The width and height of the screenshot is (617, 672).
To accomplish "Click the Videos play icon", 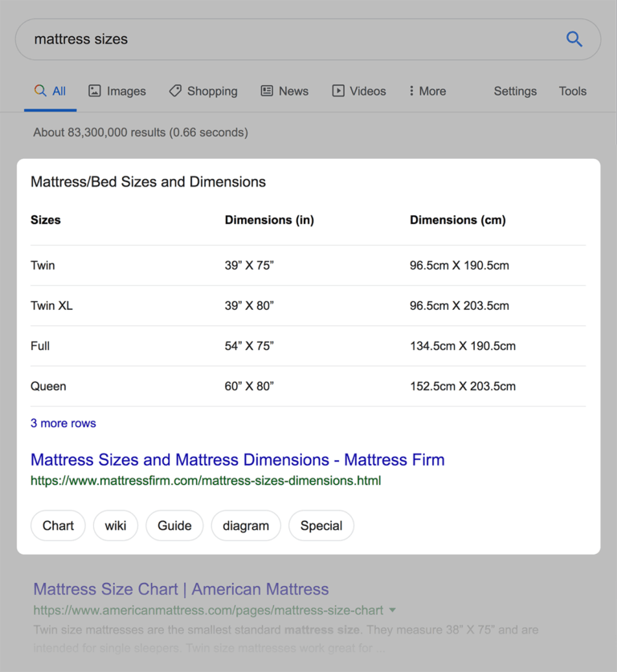I will click(338, 91).
